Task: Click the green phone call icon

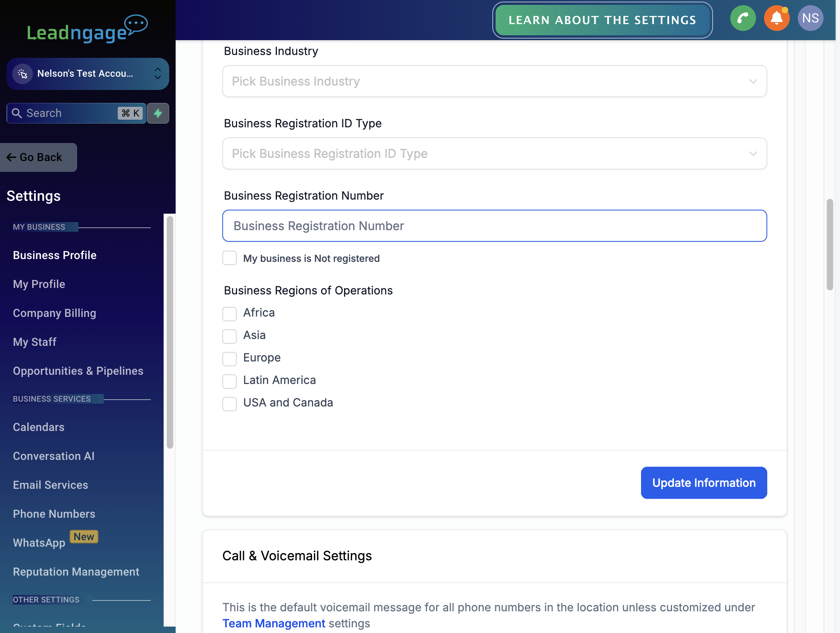Action: pos(743,18)
